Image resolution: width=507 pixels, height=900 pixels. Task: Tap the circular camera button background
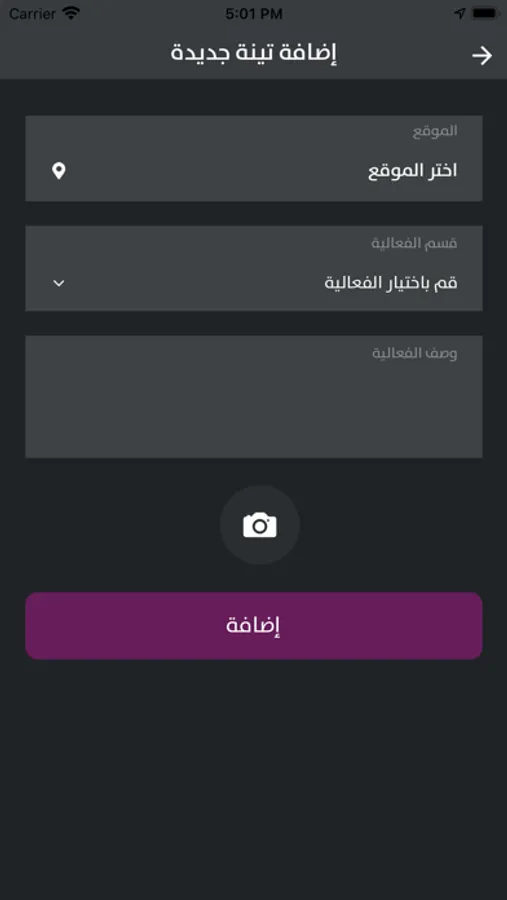pyautogui.click(x=260, y=525)
